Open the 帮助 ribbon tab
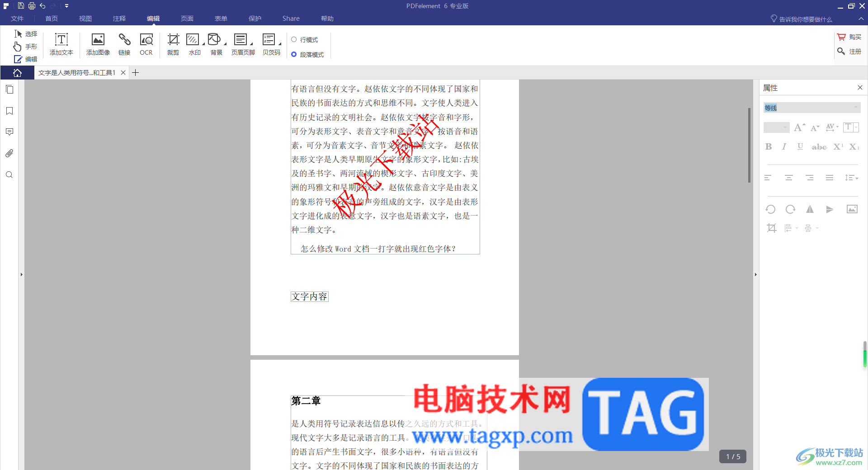This screenshot has height=470, width=868. pyautogui.click(x=327, y=19)
